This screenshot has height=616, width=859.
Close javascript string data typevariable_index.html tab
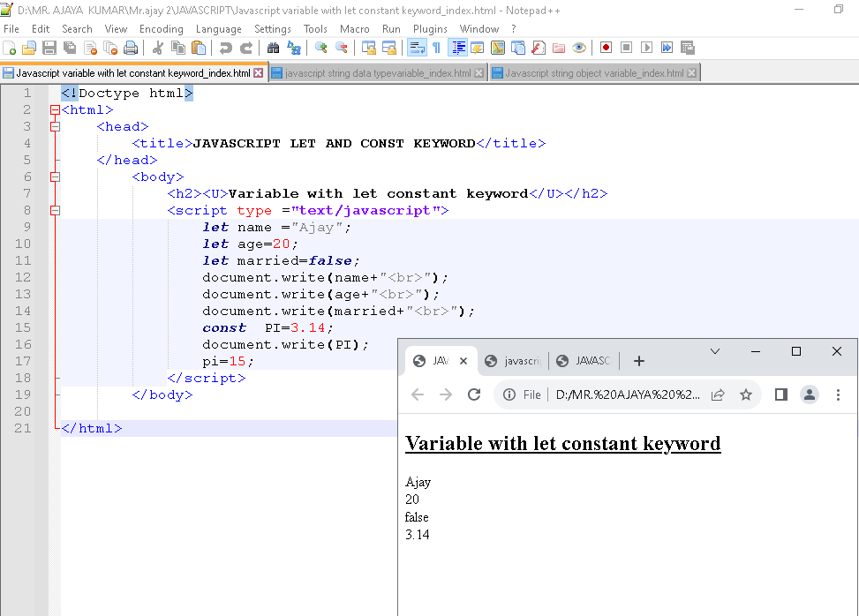click(479, 73)
